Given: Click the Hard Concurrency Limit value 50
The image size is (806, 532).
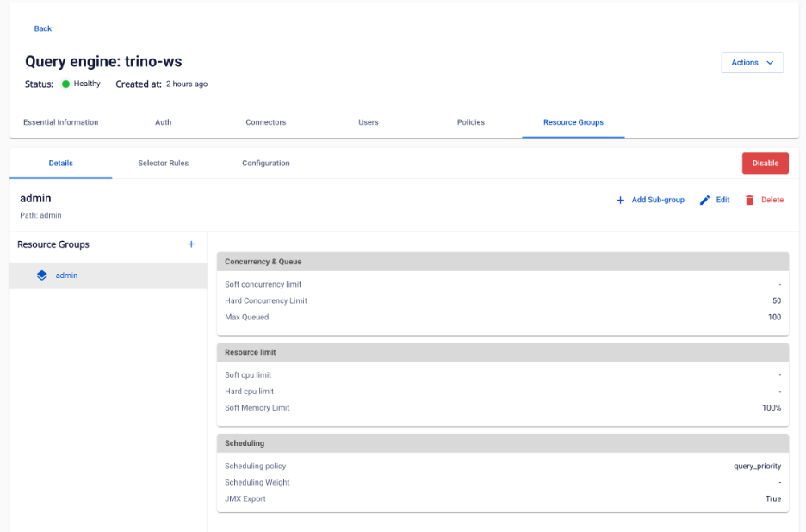Looking at the screenshot, I should (777, 300).
